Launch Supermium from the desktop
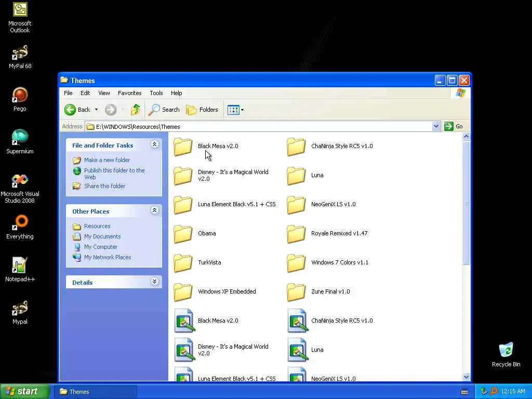532x399 pixels. 20,142
